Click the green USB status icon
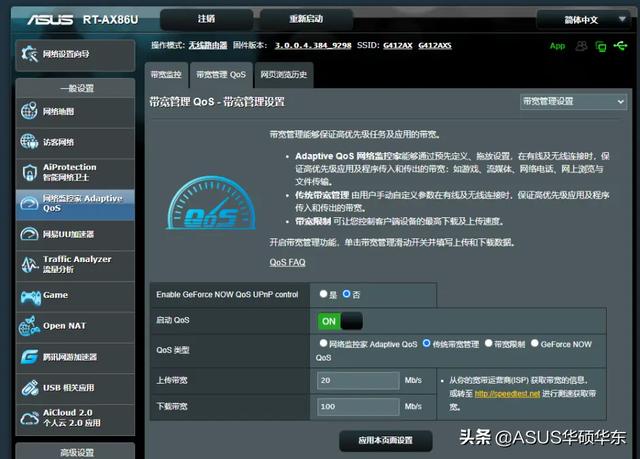This screenshot has width=640, height=459. 620,46
